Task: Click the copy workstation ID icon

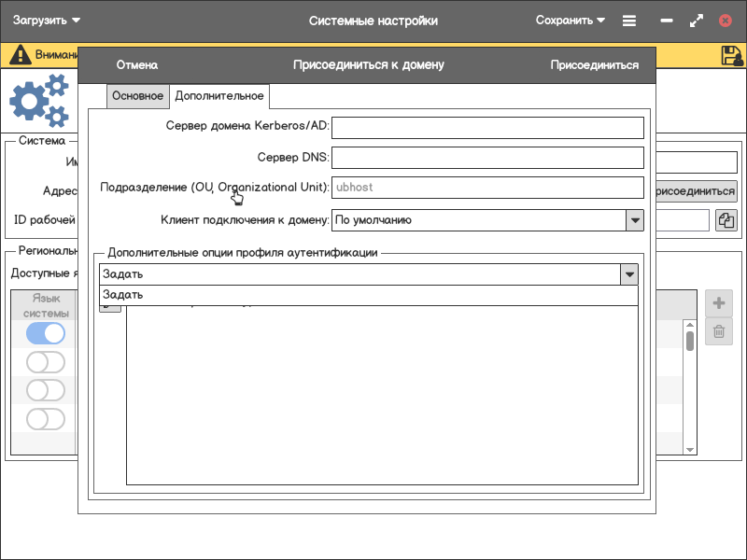Action: [726, 220]
